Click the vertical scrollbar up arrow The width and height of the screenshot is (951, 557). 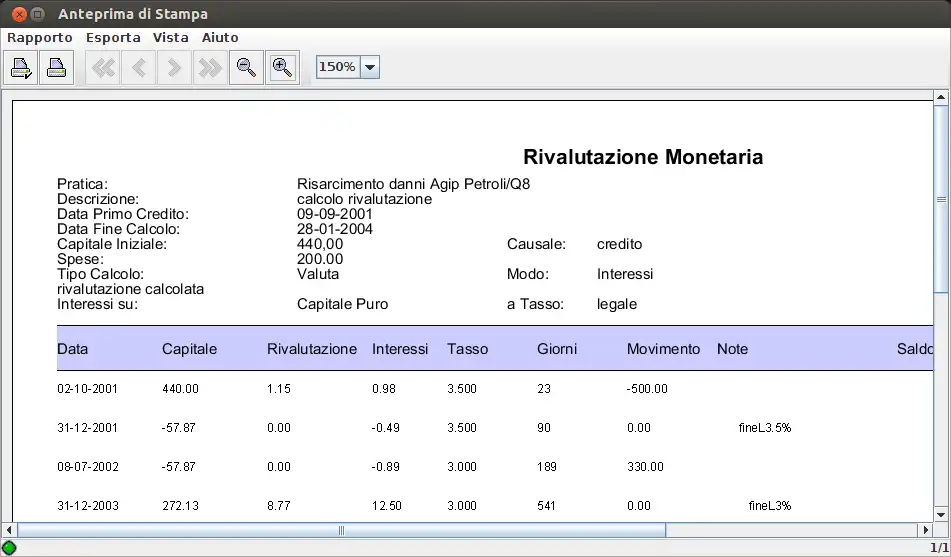coord(941,97)
